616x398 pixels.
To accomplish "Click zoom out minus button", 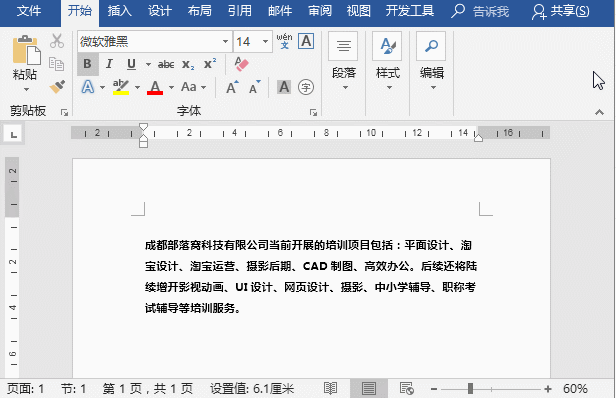I will [x=434, y=389].
